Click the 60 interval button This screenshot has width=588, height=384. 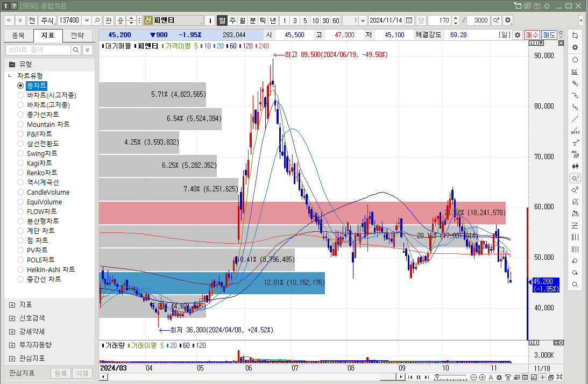(336, 20)
